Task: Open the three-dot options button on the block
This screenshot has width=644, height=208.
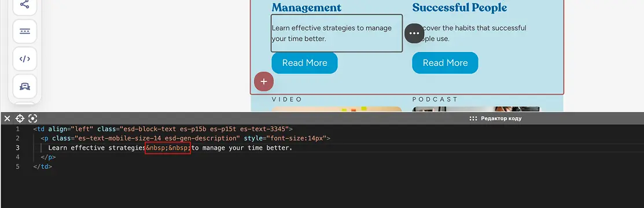Action: click(x=414, y=34)
